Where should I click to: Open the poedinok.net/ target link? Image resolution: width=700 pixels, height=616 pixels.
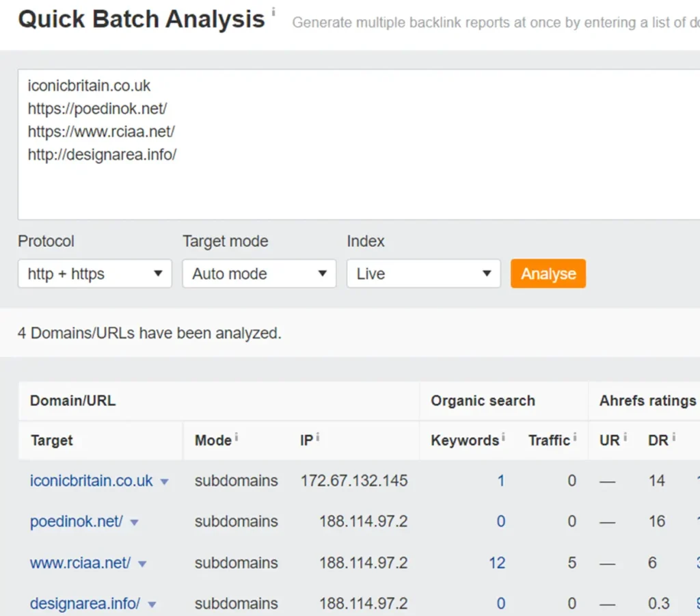76,522
